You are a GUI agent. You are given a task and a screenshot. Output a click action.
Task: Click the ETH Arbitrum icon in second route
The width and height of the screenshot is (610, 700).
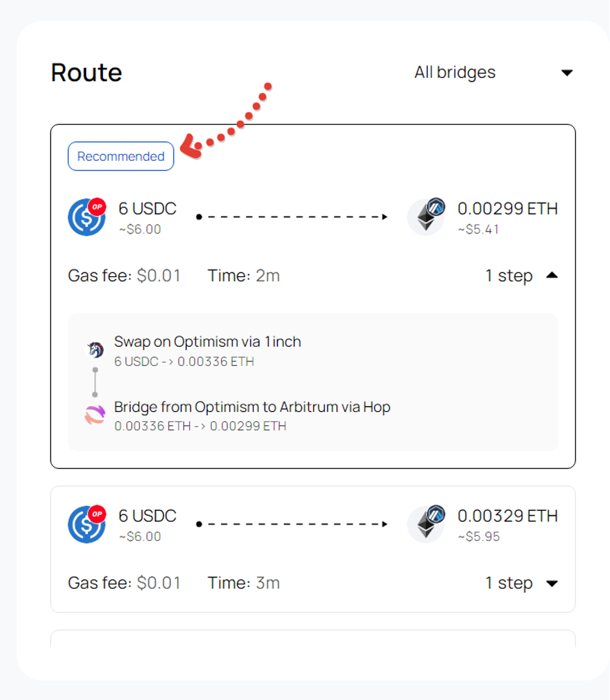426,524
